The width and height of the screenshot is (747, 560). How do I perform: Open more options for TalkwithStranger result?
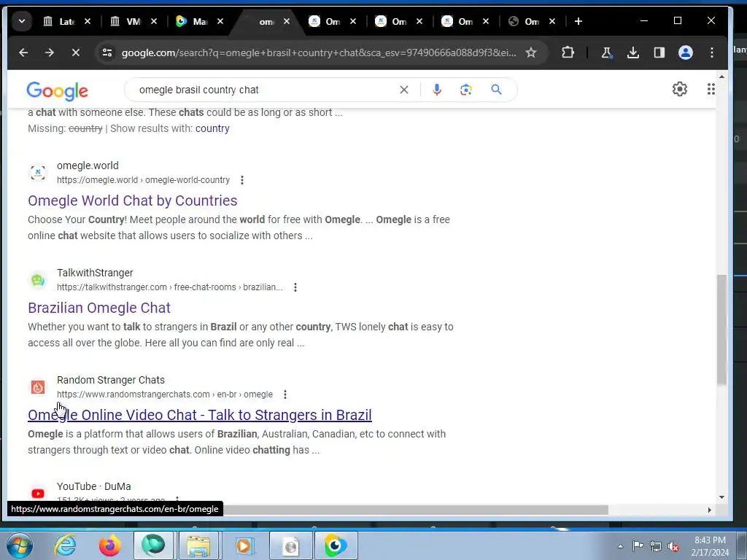click(x=295, y=287)
